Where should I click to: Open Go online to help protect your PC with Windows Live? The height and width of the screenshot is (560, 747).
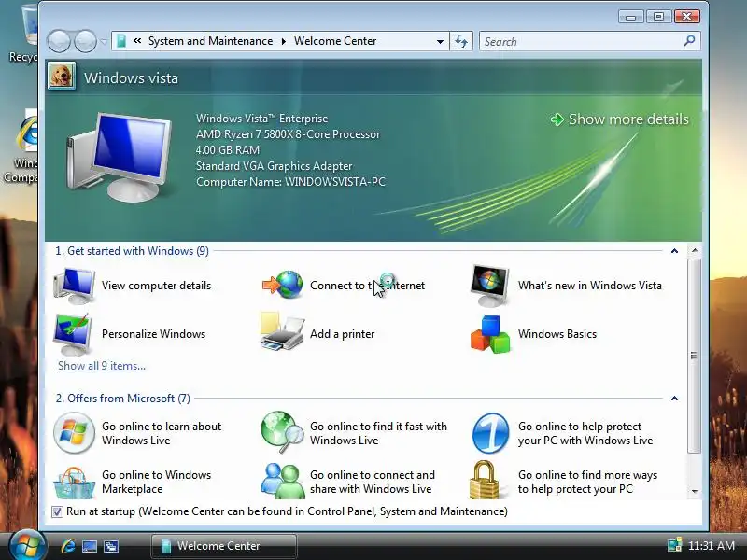(x=562, y=433)
